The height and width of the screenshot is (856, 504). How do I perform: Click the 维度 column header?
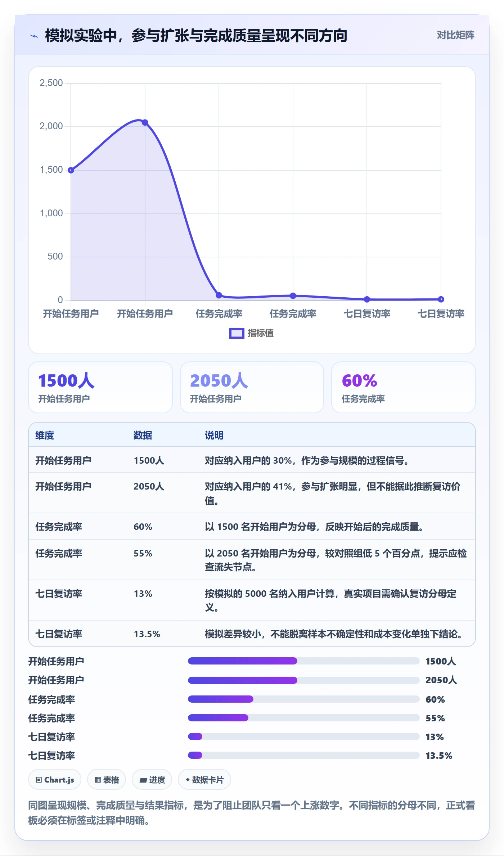45,436
